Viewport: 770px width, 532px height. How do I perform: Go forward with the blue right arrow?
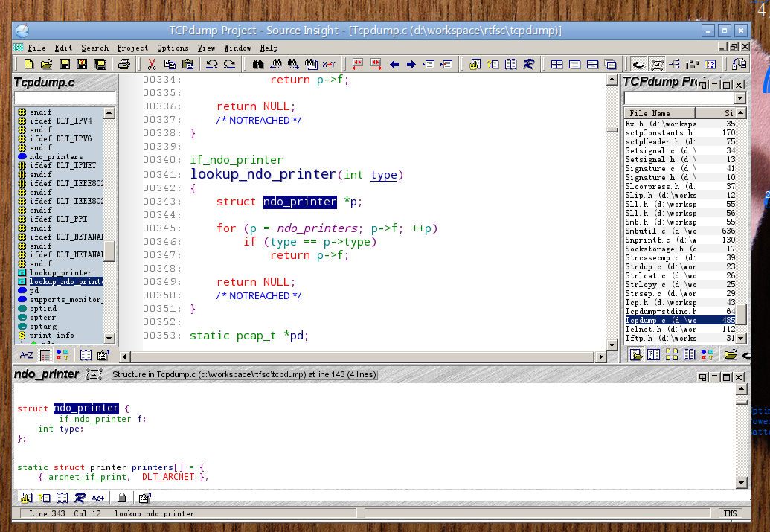click(x=411, y=64)
